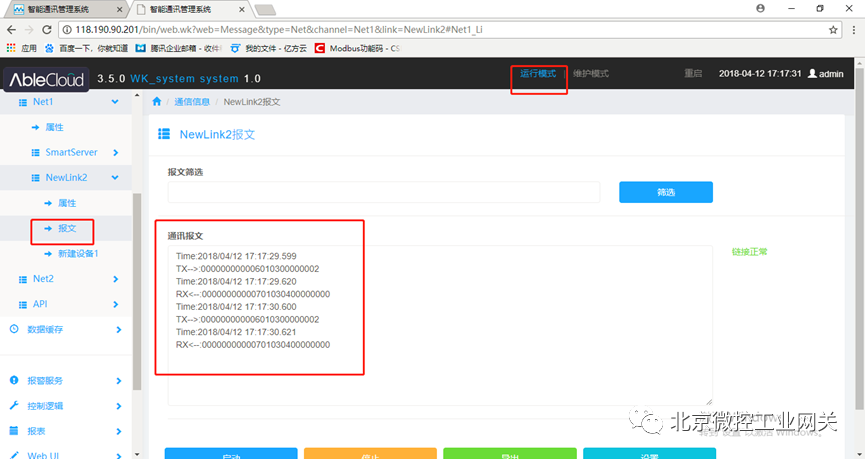Click the admin user icon
865x459 pixels.
tap(812, 74)
